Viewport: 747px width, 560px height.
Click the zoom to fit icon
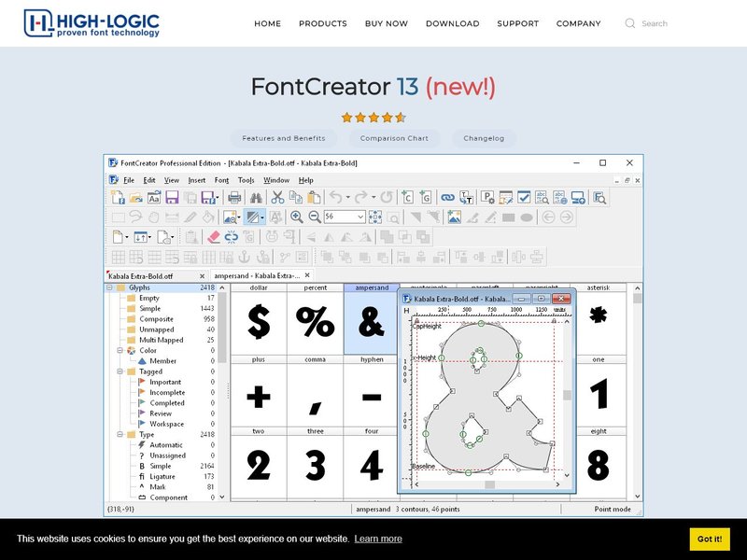(375, 217)
